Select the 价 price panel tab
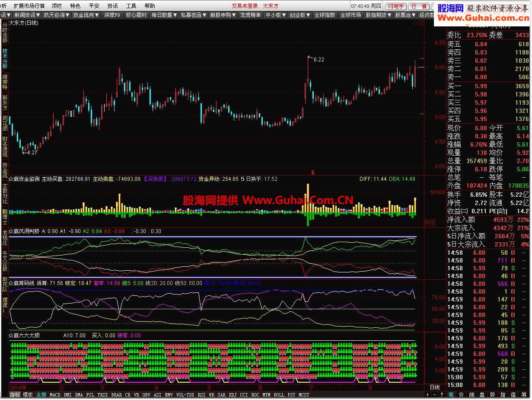 461,395
